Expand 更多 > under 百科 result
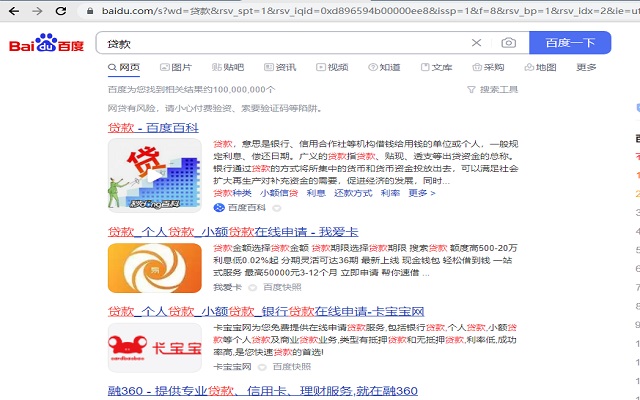Image resolution: width=640 pixels, height=400 pixels. pyautogui.click(x=422, y=193)
